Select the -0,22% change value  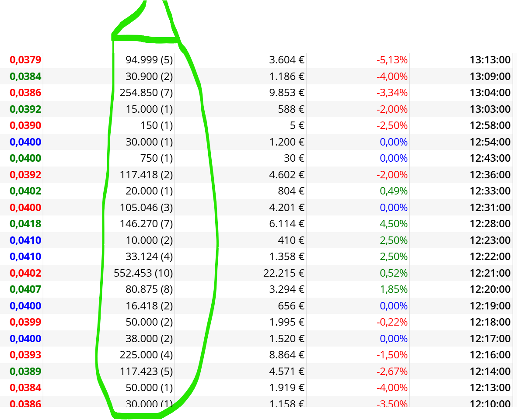[x=392, y=322]
